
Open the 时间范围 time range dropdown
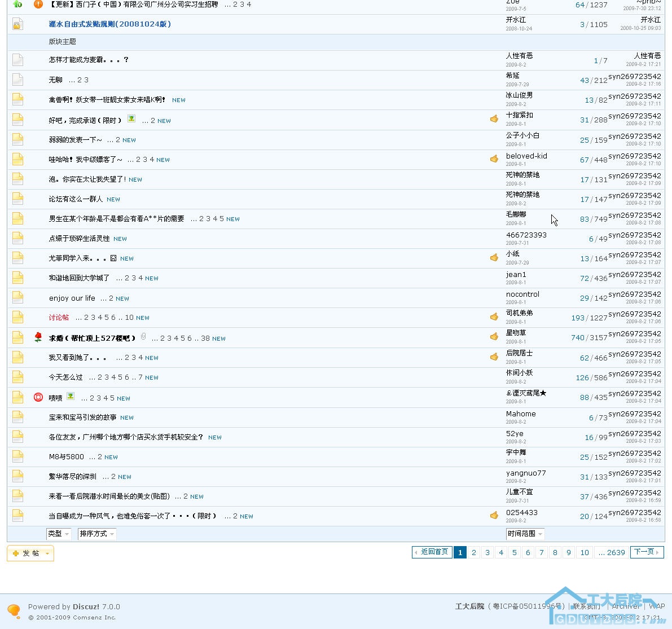pos(525,534)
